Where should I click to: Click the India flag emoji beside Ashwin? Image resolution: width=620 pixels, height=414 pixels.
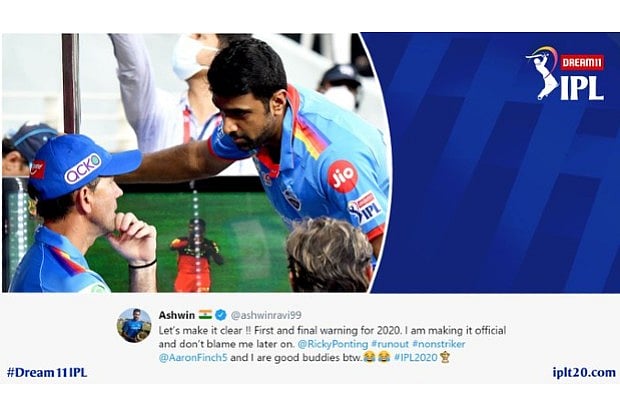tap(206, 315)
